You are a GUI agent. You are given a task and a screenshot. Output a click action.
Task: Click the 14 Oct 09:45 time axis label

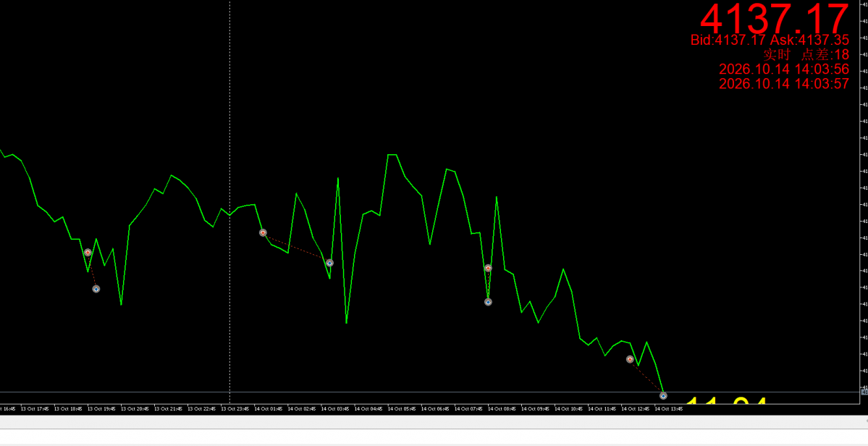[x=535, y=409]
